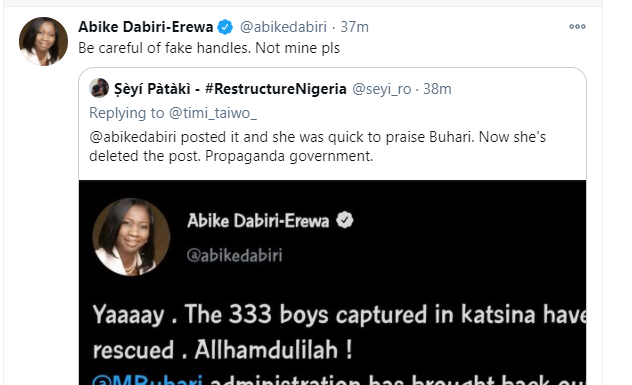Click the grey verified badge in the screenshot
The width and height of the screenshot is (632, 385).
(345, 220)
